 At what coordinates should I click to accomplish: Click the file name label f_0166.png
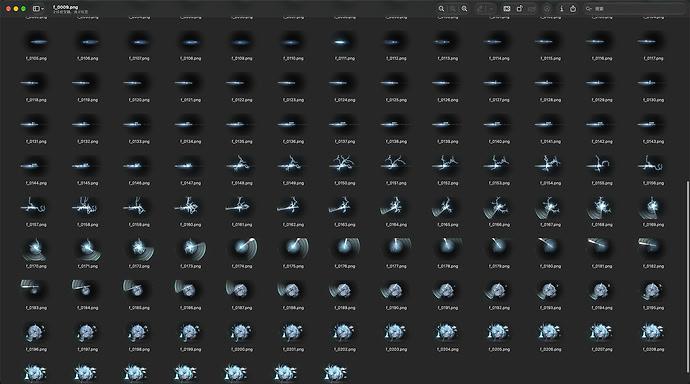point(499,225)
